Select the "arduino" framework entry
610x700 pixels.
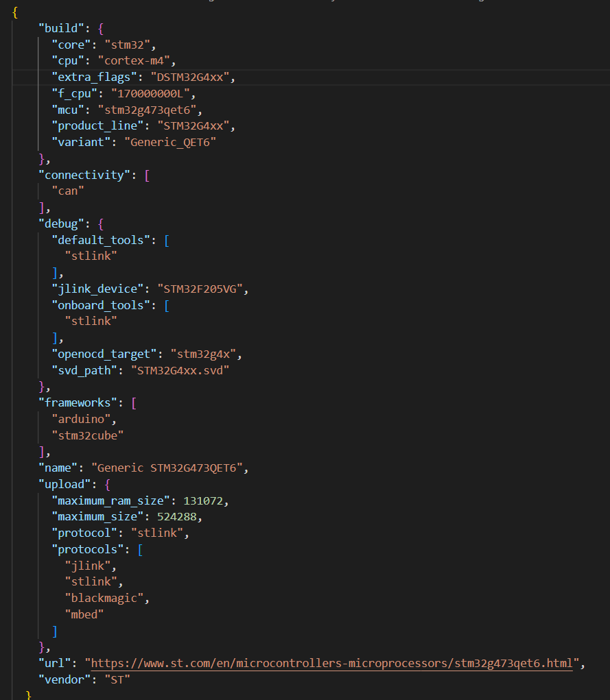coord(81,419)
